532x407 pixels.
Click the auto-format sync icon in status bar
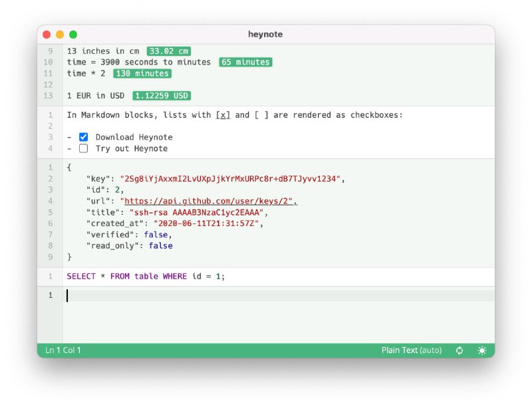pyautogui.click(x=459, y=350)
